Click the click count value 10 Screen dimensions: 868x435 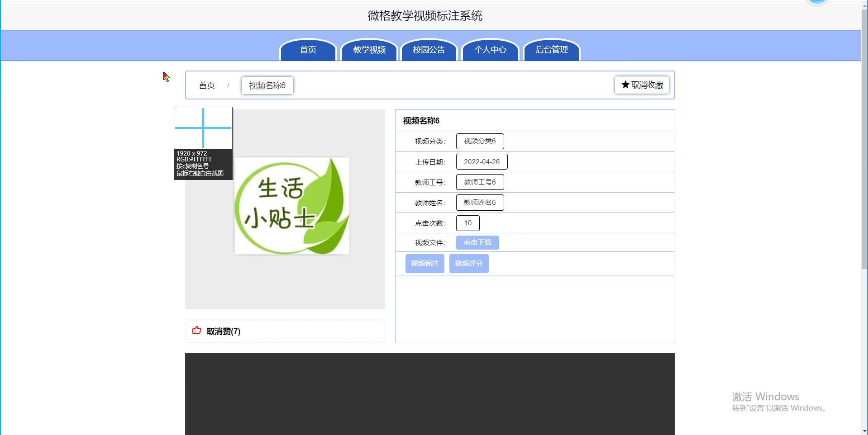(467, 223)
